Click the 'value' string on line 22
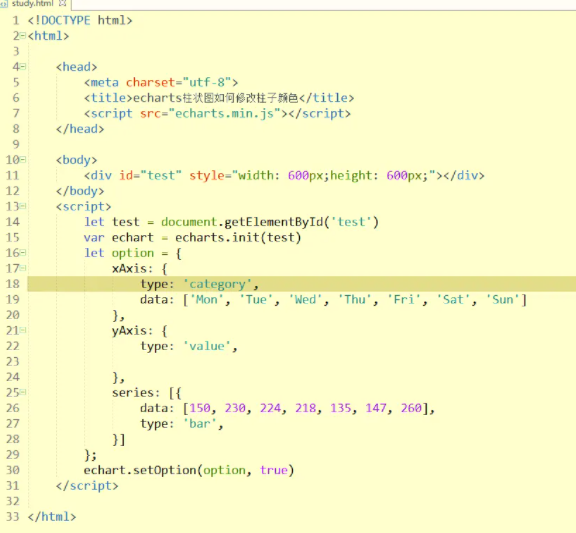The height and width of the screenshot is (533, 576). tap(206, 346)
